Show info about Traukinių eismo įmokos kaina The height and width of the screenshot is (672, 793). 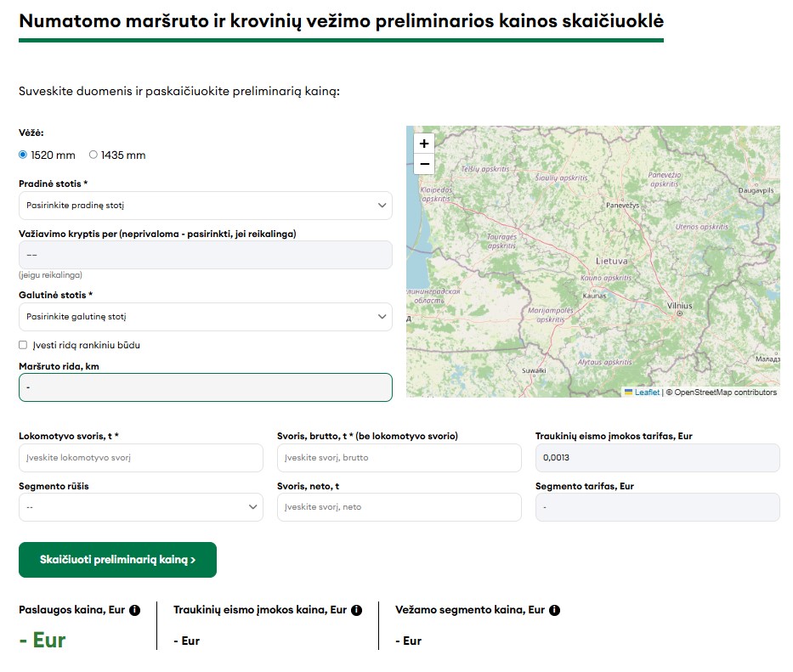point(356,610)
